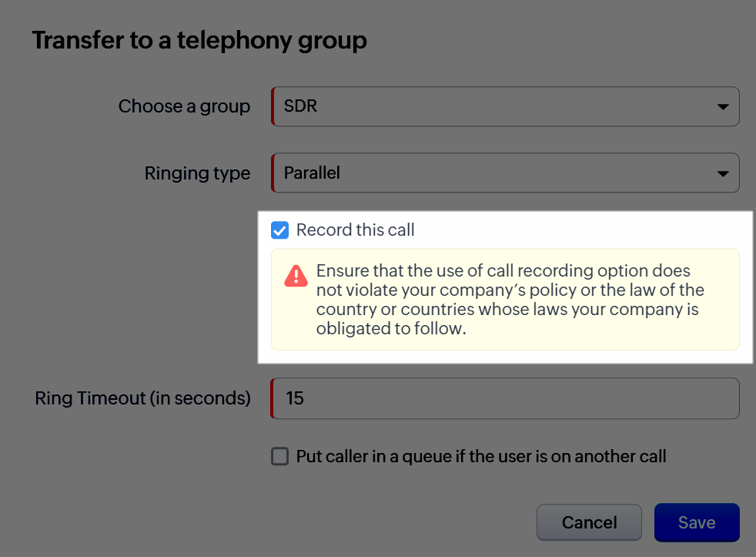This screenshot has height=557, width=756.
Task: Select the SDR value in group field
Action: click(301, 106)
